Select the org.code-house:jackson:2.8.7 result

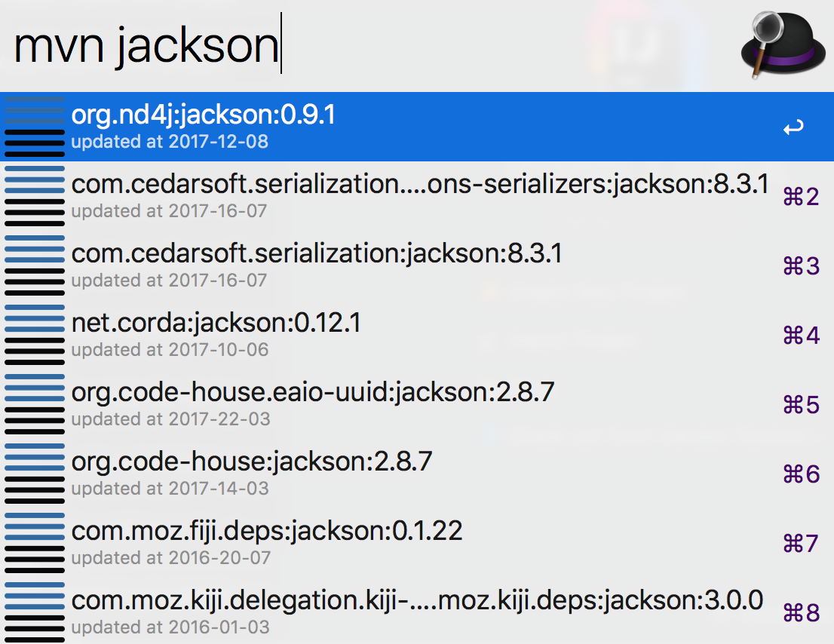click(417, 474)
